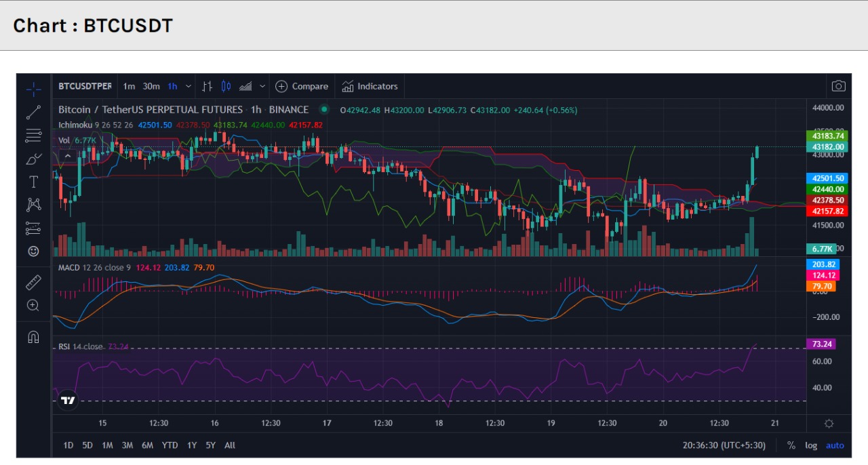Set date range to 5Y
The image size is (868, 465).
pyautogui.click(x=211, y=445)
